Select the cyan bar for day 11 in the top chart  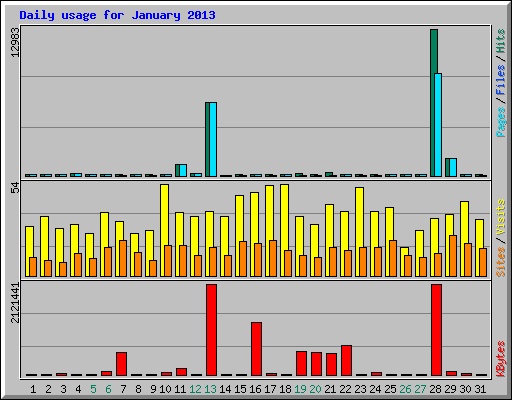(183, 170)
